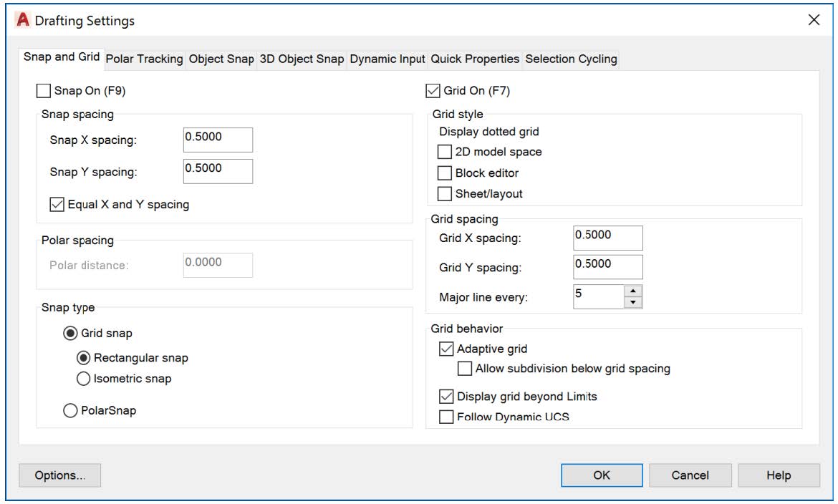
Task: Choose the PolarSnap snap type
Action: click(x=71, y=411)
